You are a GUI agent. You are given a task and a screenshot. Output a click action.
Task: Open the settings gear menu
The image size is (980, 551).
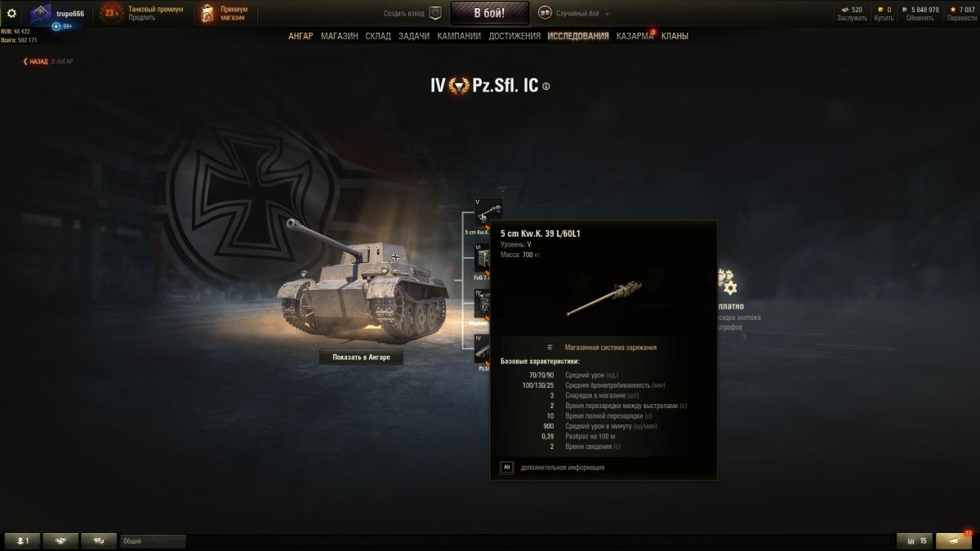point(11,13)
